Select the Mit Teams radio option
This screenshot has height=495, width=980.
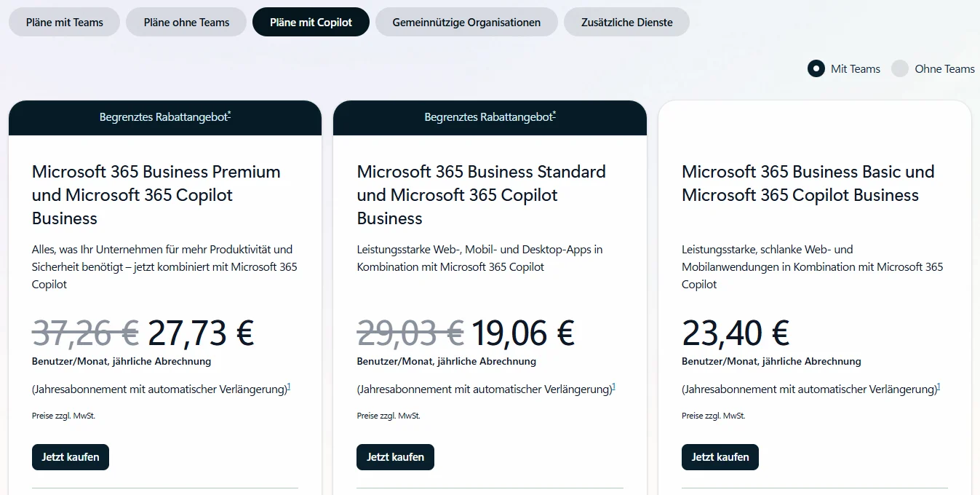[816, 68]
